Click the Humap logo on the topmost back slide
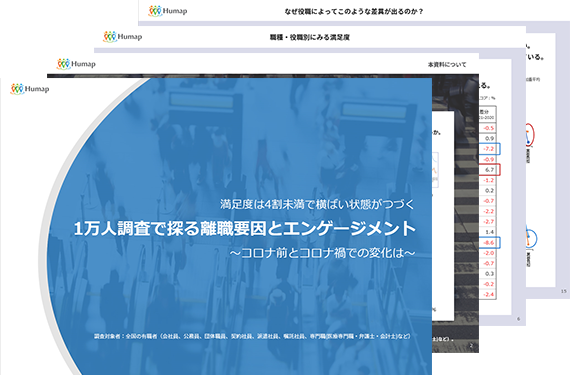 (x=168, y=11)
